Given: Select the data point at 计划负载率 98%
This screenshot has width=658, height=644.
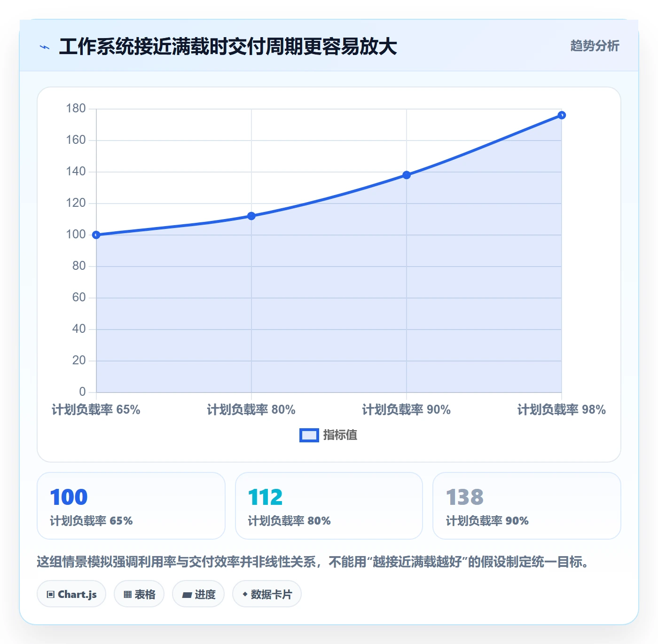Looking at the screenshot, I should [x=562, y=115].
